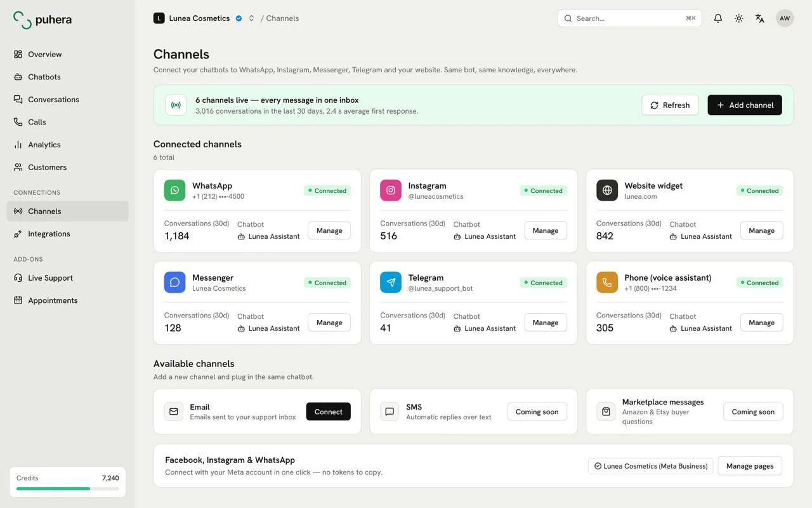Click the WhatsApp channel icon

tap(175, 190)
